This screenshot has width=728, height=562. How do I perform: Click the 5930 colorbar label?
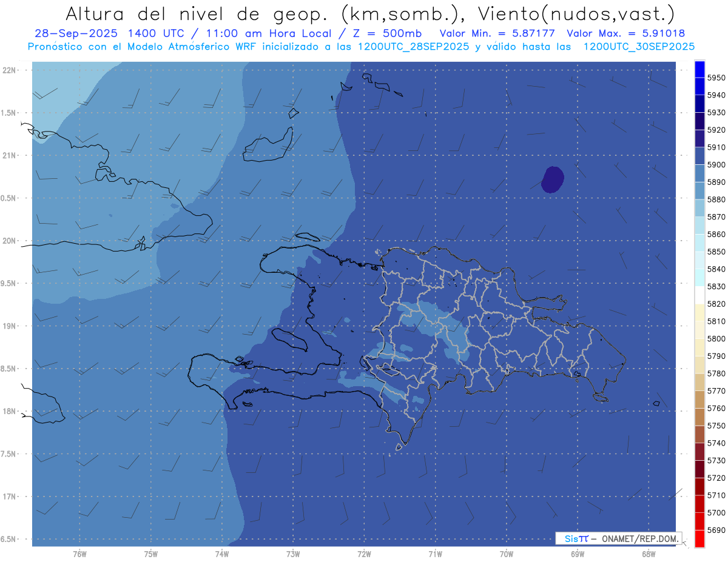[x=716, y=113]
